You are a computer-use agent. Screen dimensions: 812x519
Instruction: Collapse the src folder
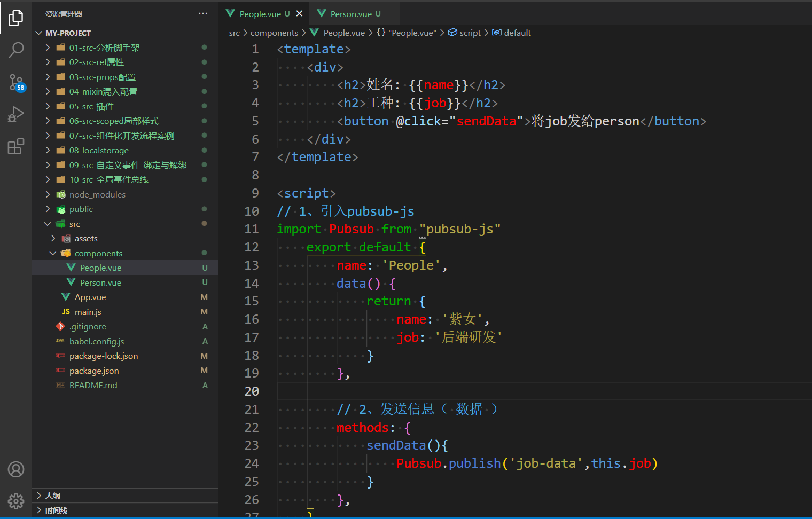tap(126, 224)
